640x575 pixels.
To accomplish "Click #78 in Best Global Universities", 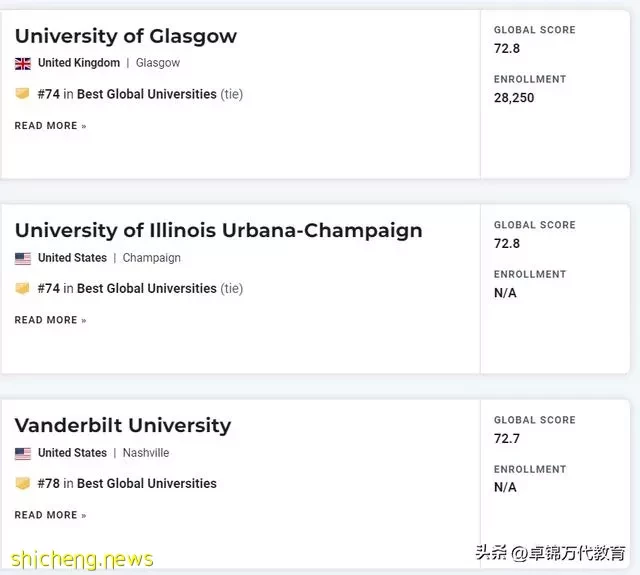I will click(x=127, y=484).
